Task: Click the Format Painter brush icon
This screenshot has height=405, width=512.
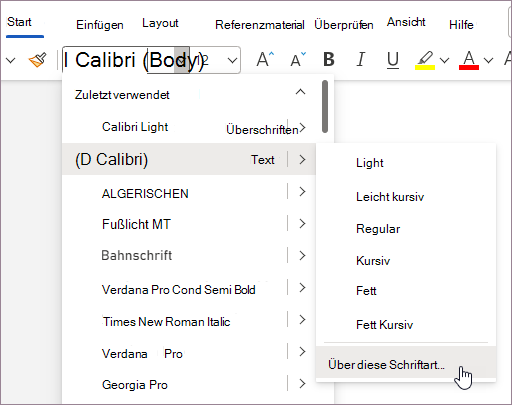Action: pyautogui.click(x=38, y=60)
